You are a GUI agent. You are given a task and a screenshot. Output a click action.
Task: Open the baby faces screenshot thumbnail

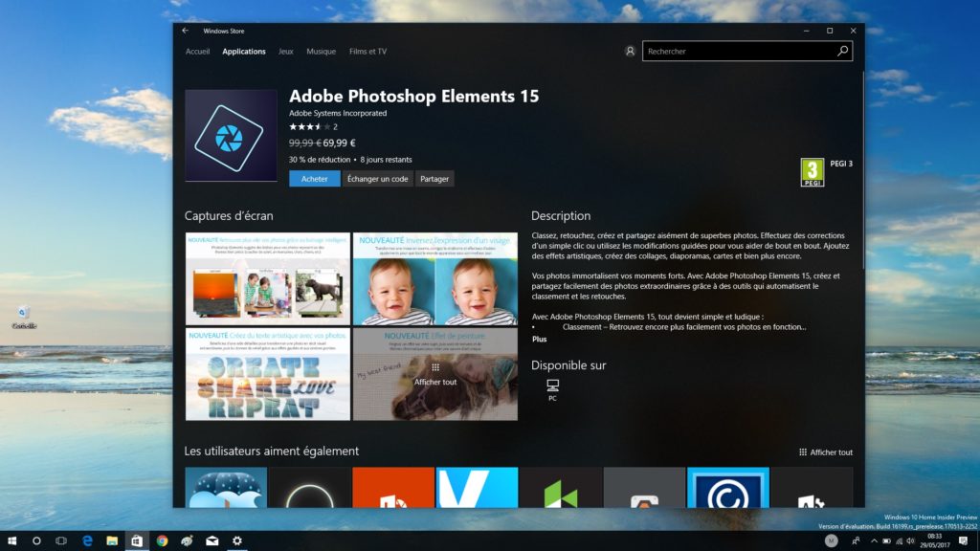pos(435,278)
